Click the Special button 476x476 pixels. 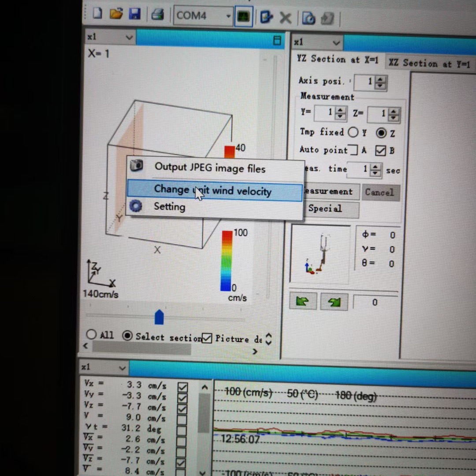coord(331,208)
